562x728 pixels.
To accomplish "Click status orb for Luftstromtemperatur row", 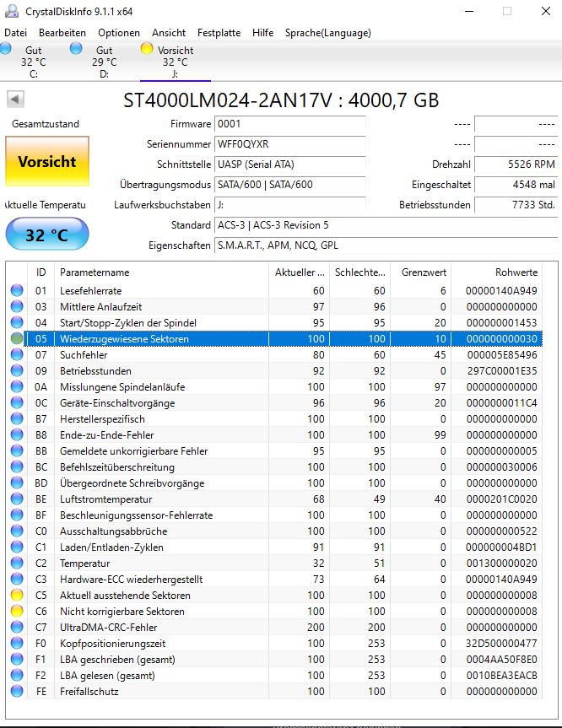I will pos(17,499).
